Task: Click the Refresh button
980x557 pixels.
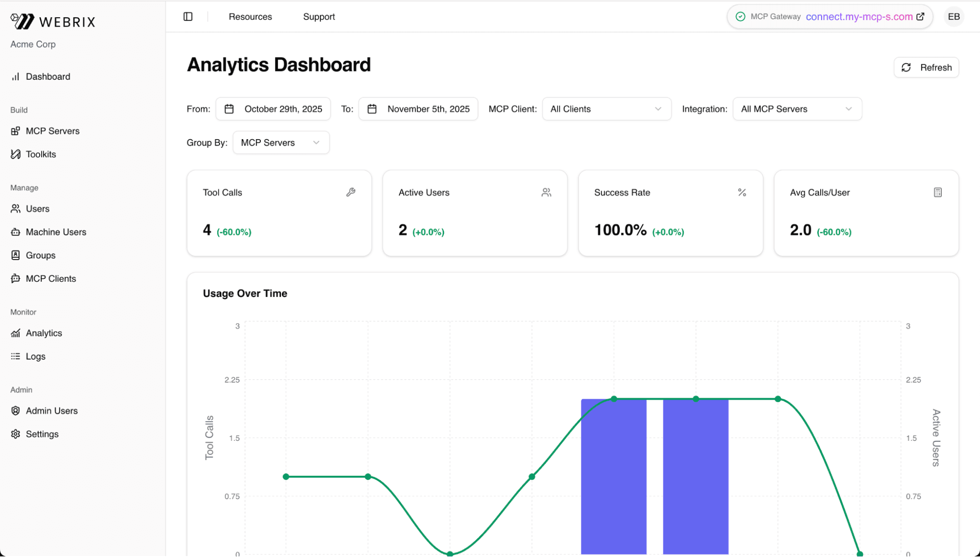Action: click(x=926, y=68)
